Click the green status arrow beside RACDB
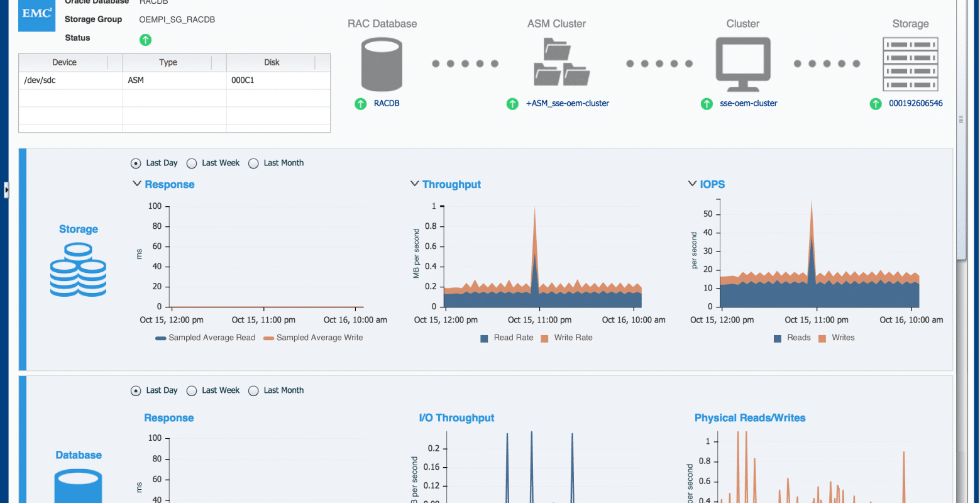The image size is (980, 503). point(360,104)
